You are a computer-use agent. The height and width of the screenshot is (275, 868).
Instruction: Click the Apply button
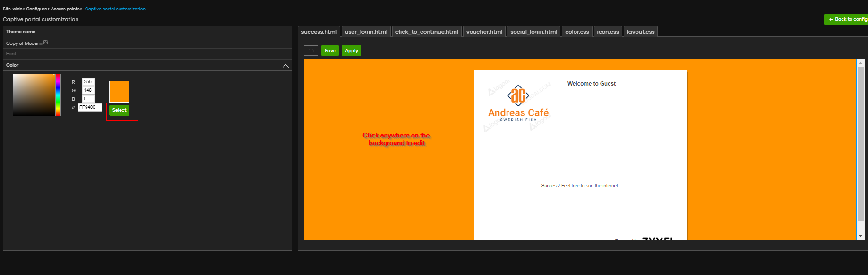click(x=351, y=51)
